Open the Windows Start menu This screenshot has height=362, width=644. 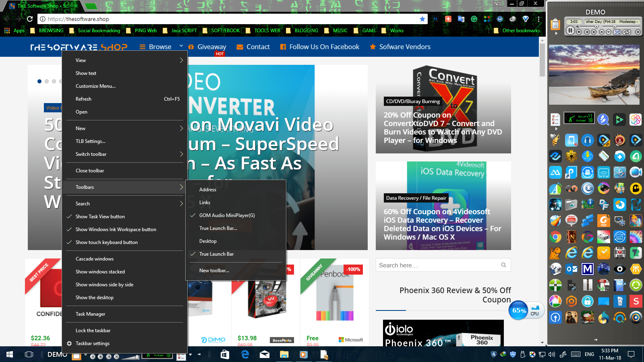coord(10,354)
